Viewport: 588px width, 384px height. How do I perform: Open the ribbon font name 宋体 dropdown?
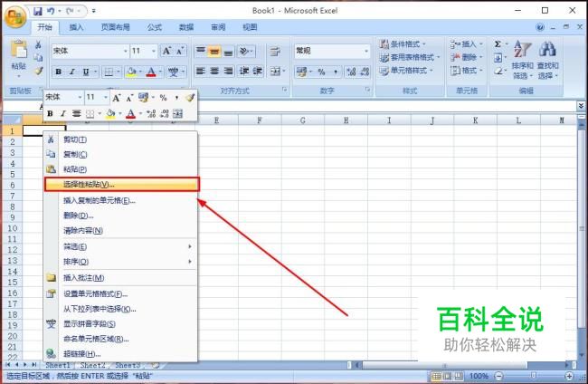pos(126,51)
